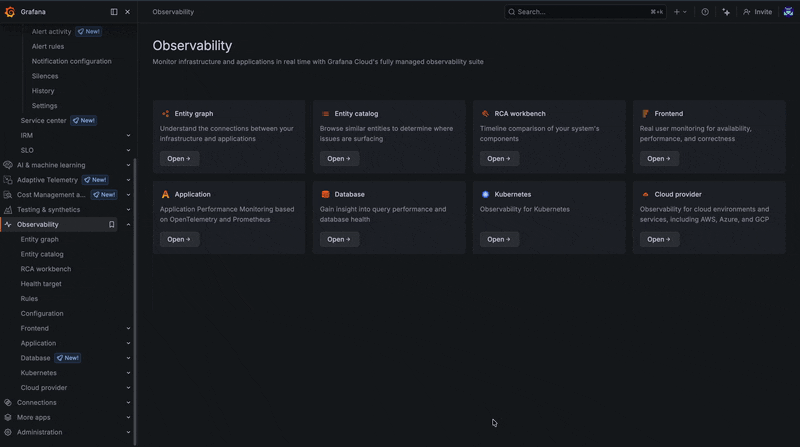Click the Application card icon
The width and height of the screenshot is (800, 447).
(165, 194)
